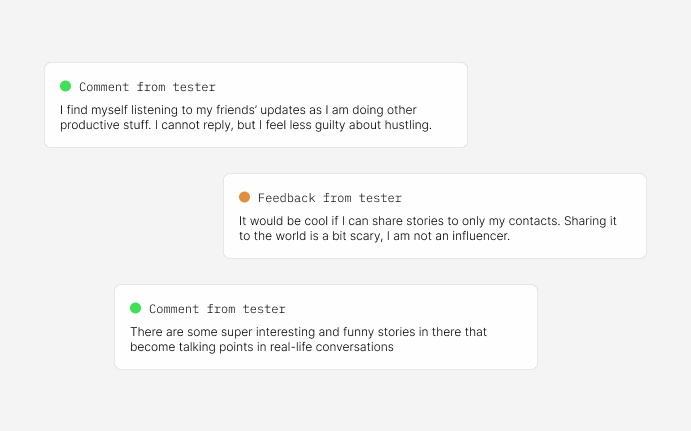Image resolution: width=691 pixels, height=431 pixels.
Task: Click the word 'tester' in the feedback heading
Action: [x=380, y=198]
